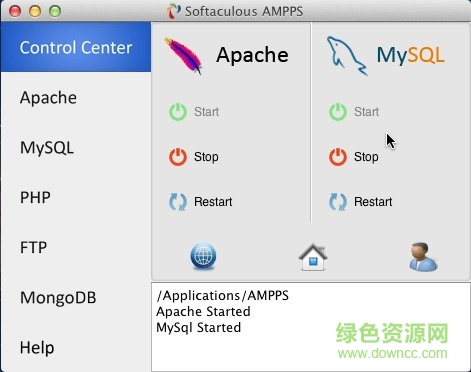This screenshot has height=372, width=471.
Task: Click the Apache Restart label
Action: click(213, 202)
